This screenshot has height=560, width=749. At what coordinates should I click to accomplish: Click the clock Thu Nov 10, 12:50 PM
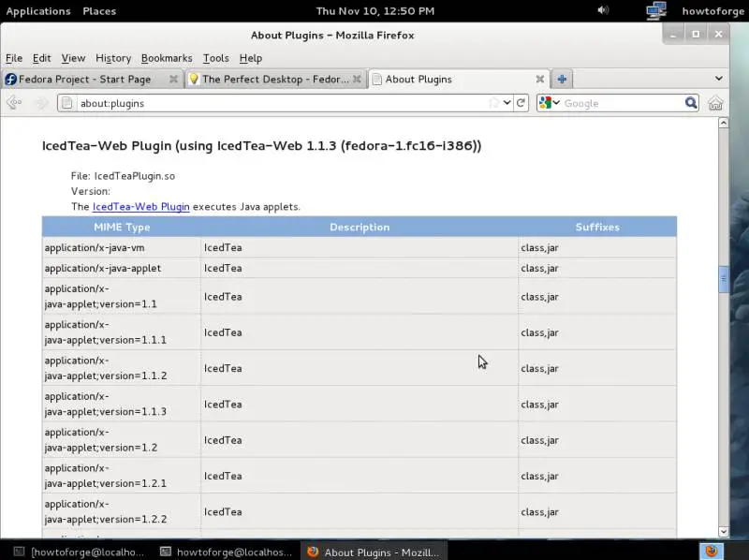coord(375,11)
